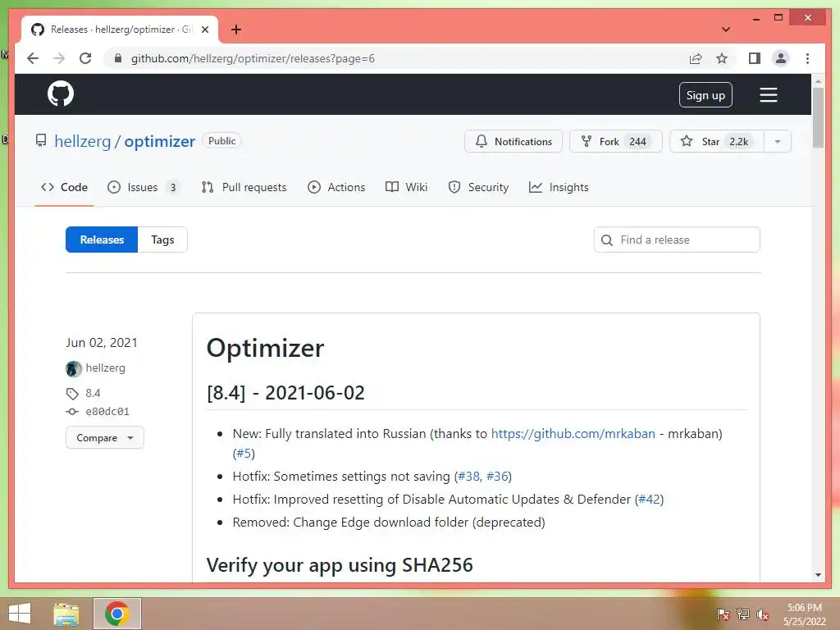
Task: Open issue #38 link
Action: (x=469, y=477)
